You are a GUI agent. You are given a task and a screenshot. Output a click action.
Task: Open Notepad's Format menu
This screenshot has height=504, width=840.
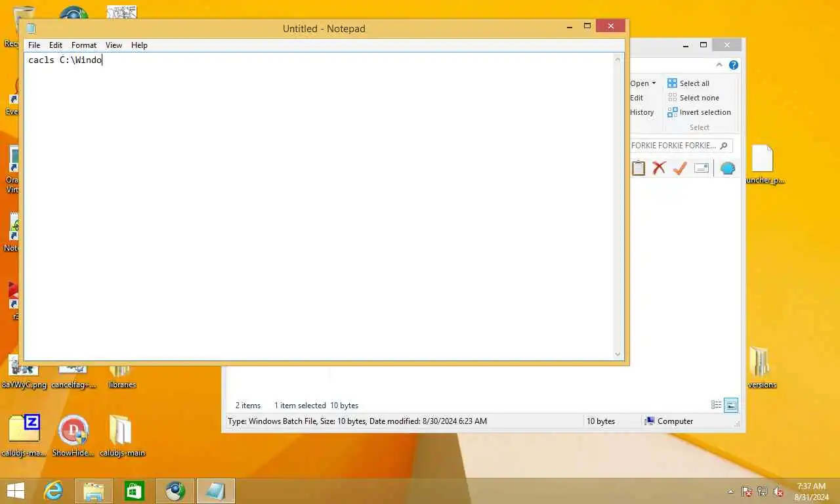click(84, 45)
